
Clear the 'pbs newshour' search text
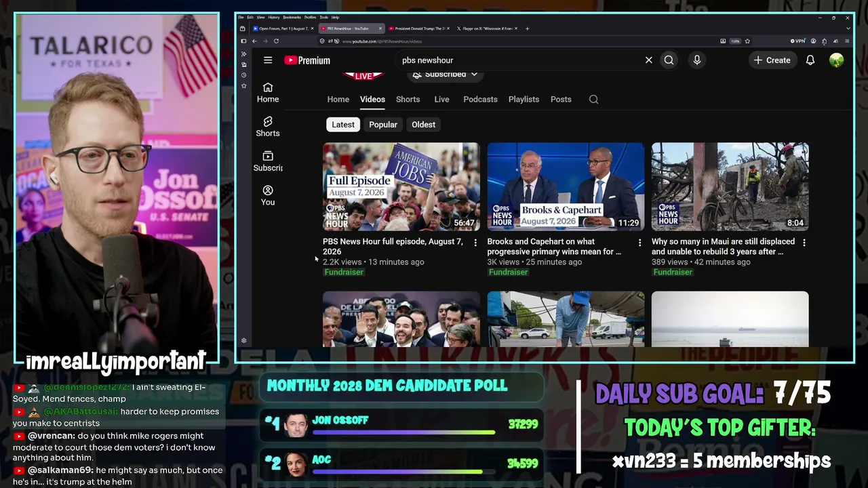tap(648, 60)
